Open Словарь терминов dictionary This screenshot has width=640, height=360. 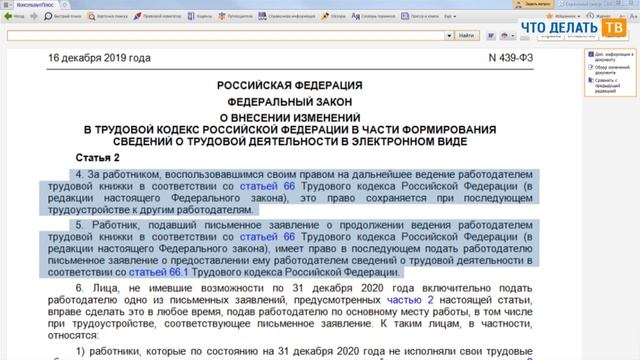pyautogui.click(x=373, y=16)
